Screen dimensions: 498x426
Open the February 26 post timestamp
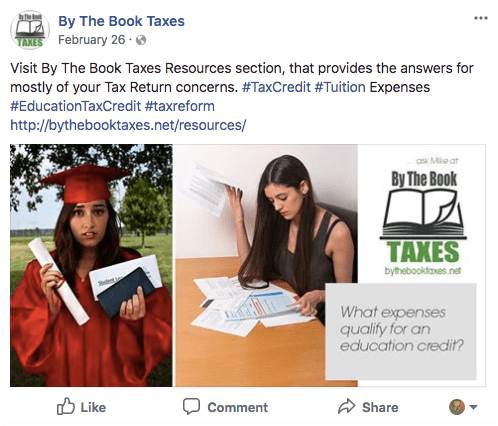pos(92,40)
